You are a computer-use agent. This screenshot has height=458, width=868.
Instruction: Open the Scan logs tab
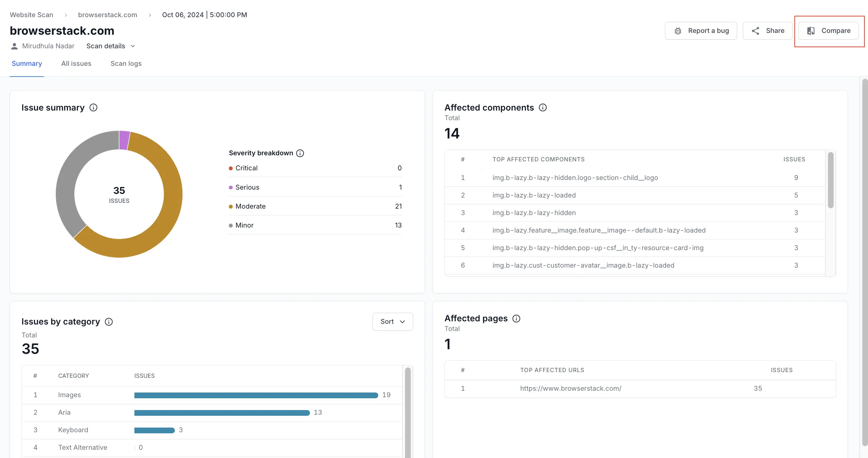click(126, 64)
